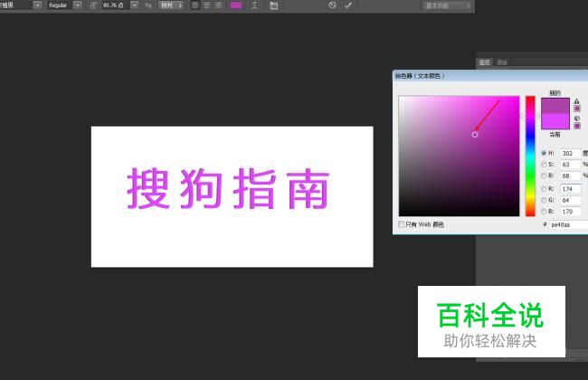The width and height of the screenshot is (588, 380).
Task: Toggle the character and paragraph panels
Action: [x=274, y=5]
